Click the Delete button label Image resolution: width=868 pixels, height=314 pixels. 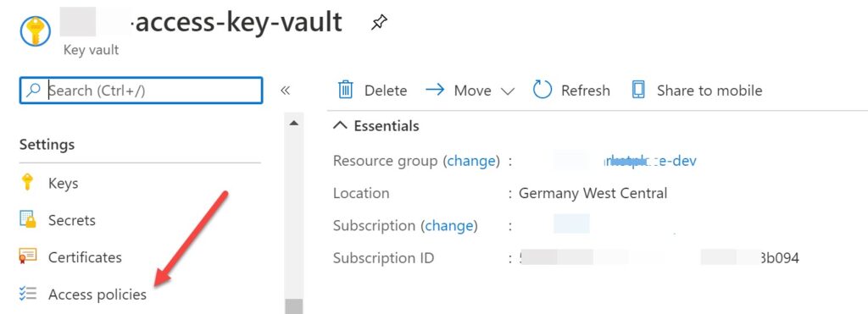tap(386, 91)
